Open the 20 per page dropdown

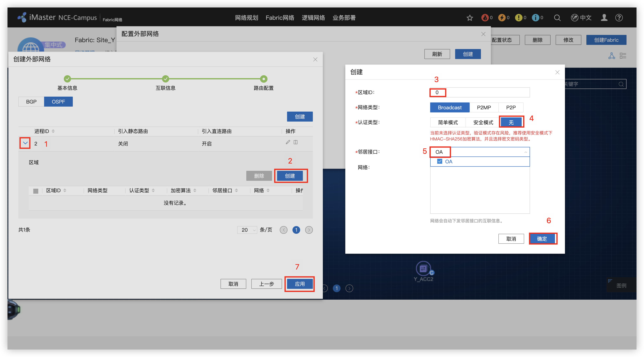(247, 230)
